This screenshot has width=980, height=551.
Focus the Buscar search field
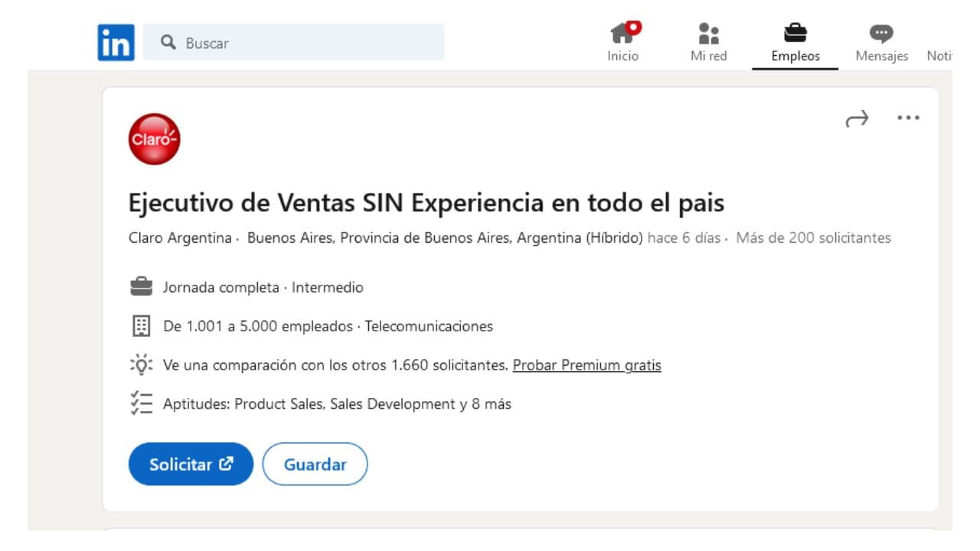(293, 42)
